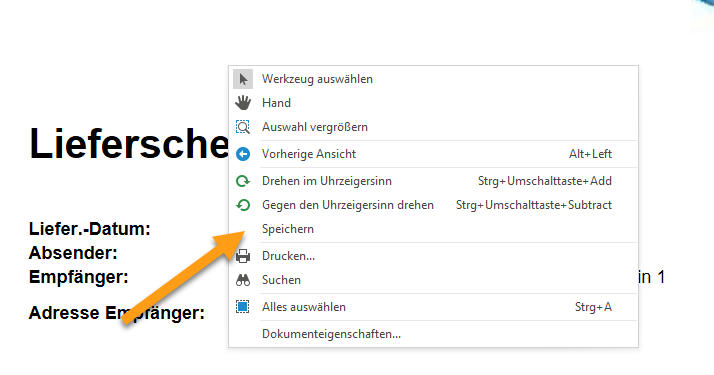
Task: Select Alles auswählen menu entry
Action: point(433,307)
